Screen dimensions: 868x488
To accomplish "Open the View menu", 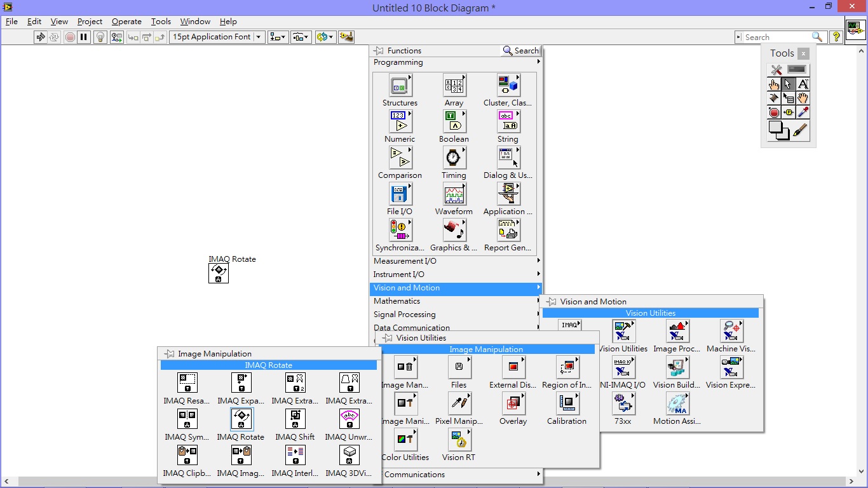I will [59, 21].
